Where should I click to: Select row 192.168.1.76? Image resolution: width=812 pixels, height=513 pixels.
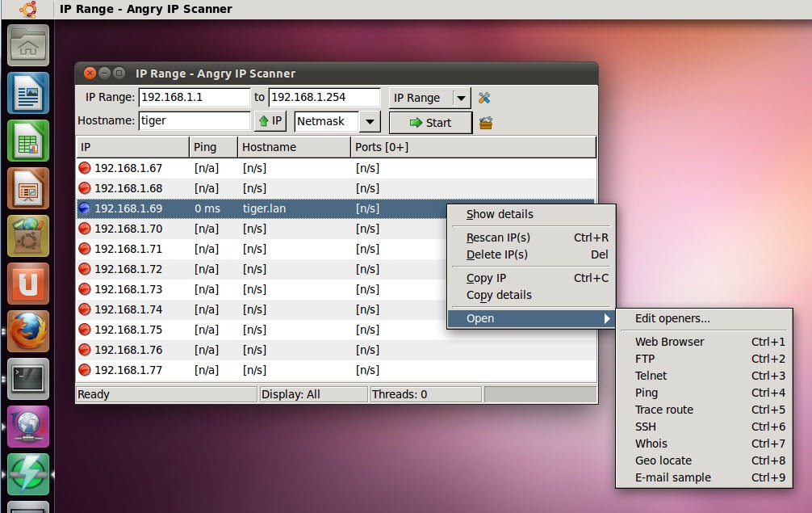point(336,350)
